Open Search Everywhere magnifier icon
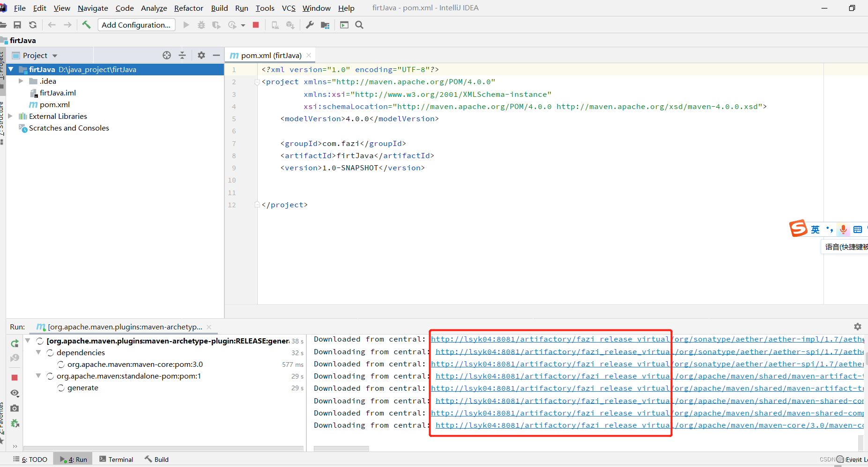This screenshot has height=467, width=868. (x=359, y=25)
